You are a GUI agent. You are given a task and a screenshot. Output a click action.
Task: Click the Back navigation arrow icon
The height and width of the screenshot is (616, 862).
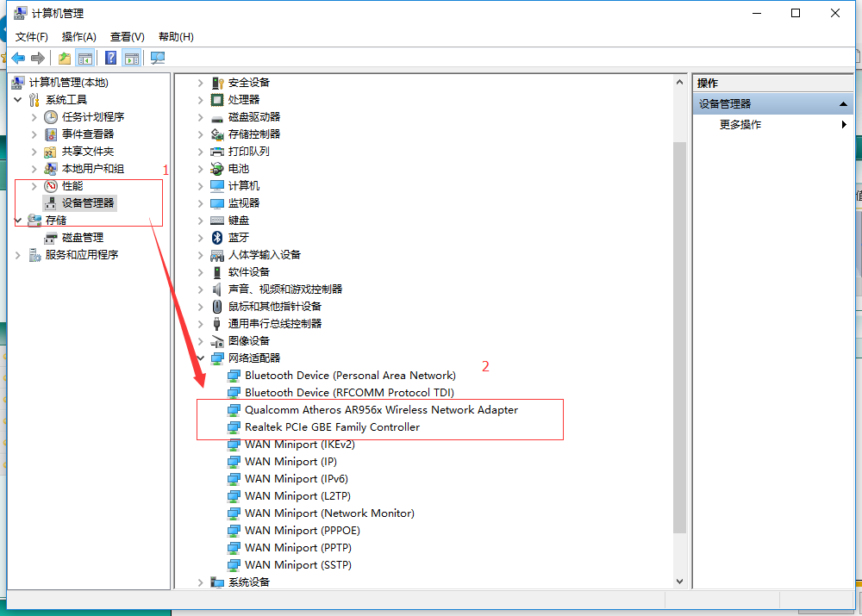tap(17, 57)
